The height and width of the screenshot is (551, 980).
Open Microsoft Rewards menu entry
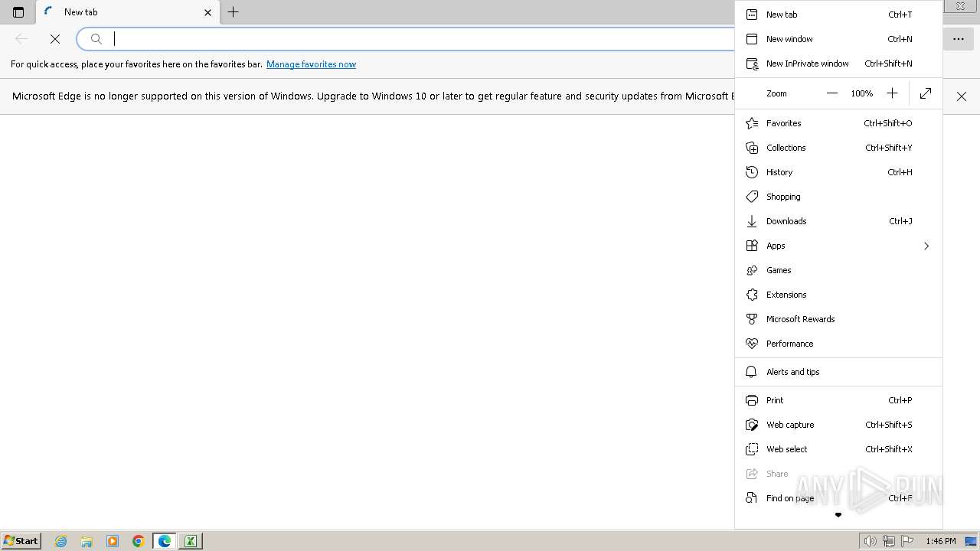pos(838,319)
